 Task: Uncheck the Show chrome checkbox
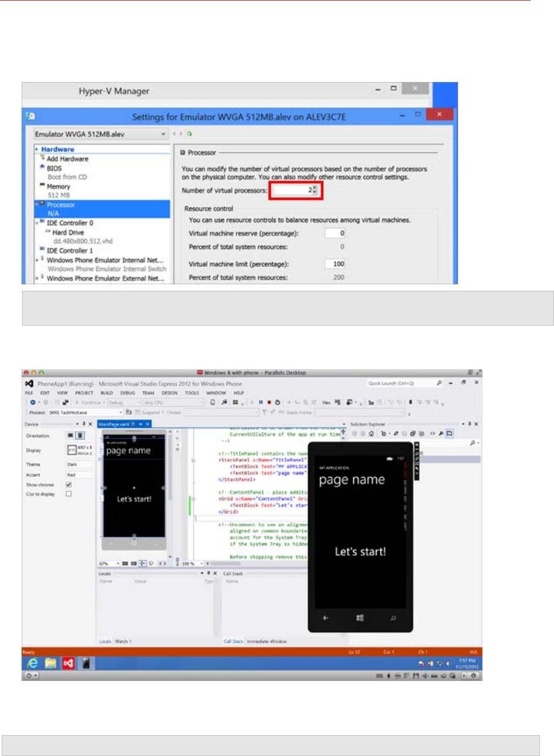(x=69, y=484)
